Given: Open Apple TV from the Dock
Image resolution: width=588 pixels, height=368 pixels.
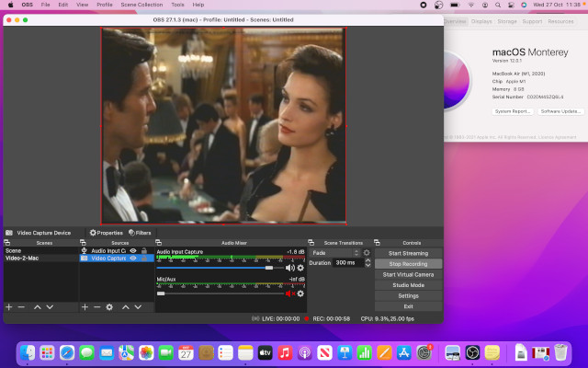Looking at the screenshot, I should (266, 352).
